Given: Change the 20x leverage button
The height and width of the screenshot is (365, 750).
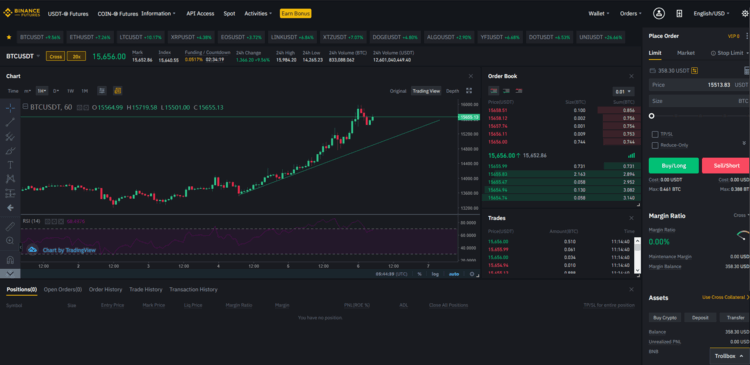Looking at the screenshot, I should pyautogui.click(x=76, y=56).
